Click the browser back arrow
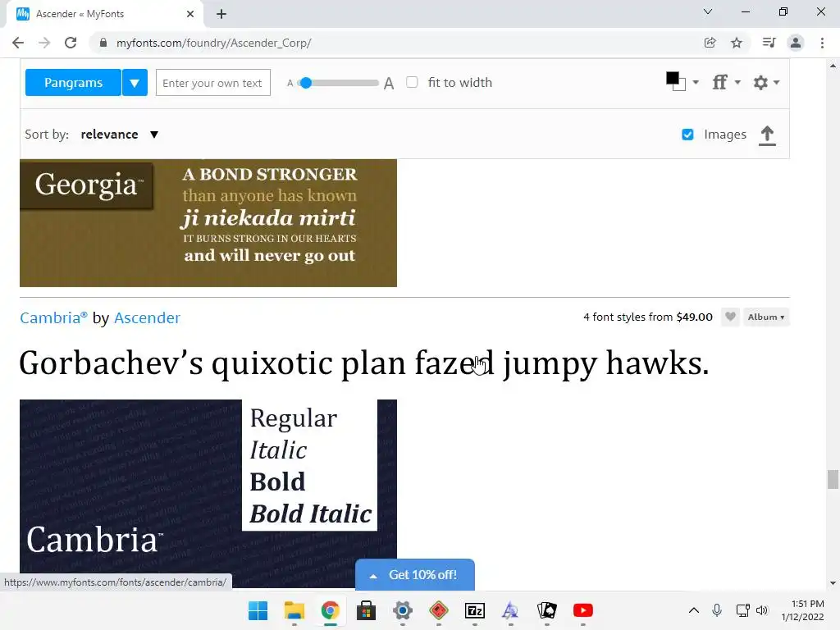This screenshot has width=840, height=630. pyautogui.click(x=18, y=43)
